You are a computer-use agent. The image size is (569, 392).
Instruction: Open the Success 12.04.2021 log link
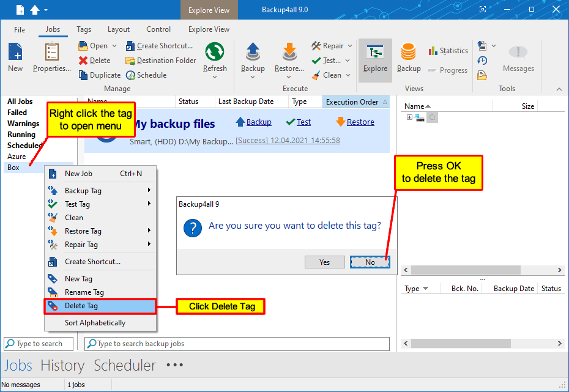288,140
